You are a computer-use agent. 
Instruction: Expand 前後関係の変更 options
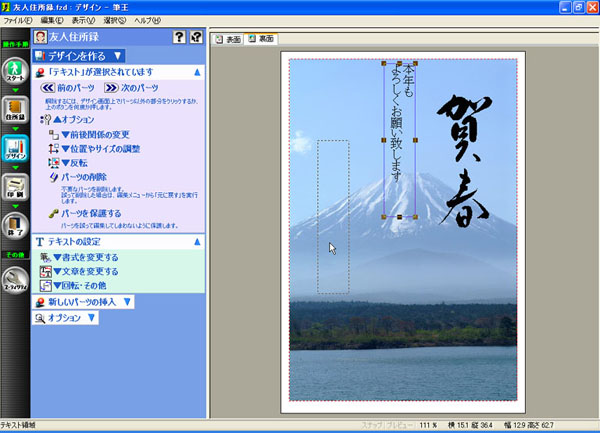click(x=100, y=134)
